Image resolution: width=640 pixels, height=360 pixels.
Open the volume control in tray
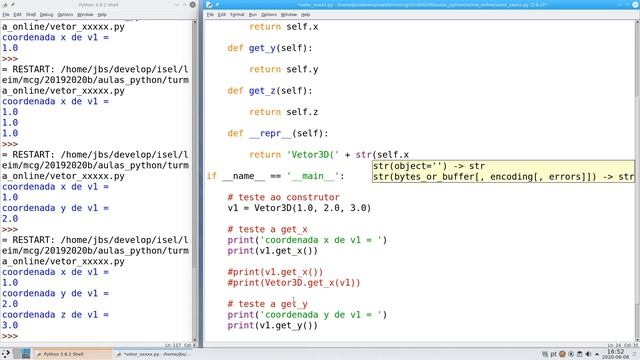coord(588,354)
